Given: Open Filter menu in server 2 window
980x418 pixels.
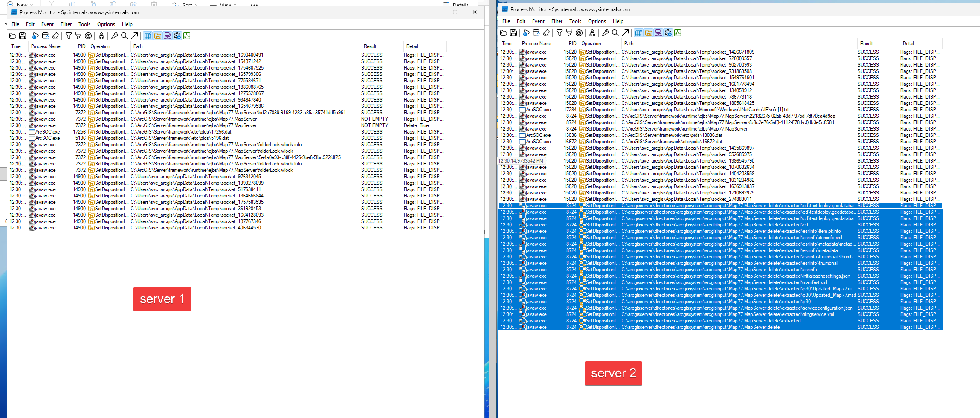Looking at the screenshot, I should 557,21.
